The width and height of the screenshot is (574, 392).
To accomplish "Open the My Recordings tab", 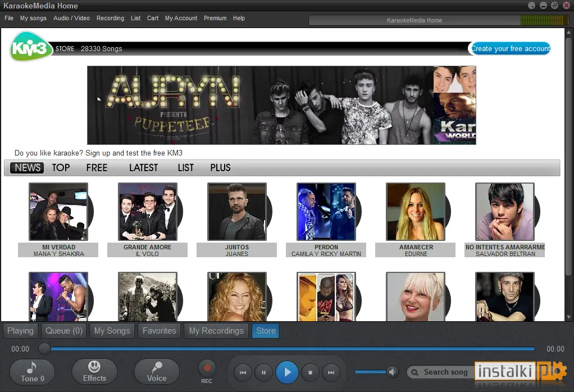I will (x=216, y=331).
